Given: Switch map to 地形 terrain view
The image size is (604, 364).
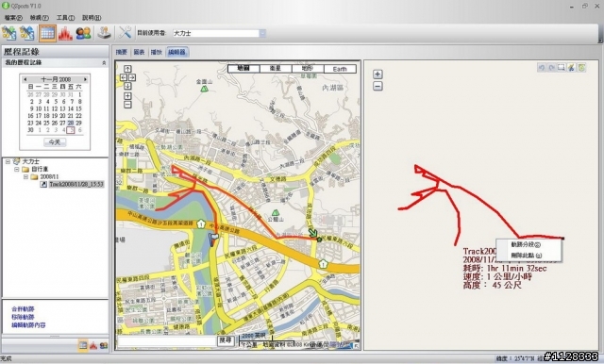Looking at the screenshot, I should (x=308, y=69).
